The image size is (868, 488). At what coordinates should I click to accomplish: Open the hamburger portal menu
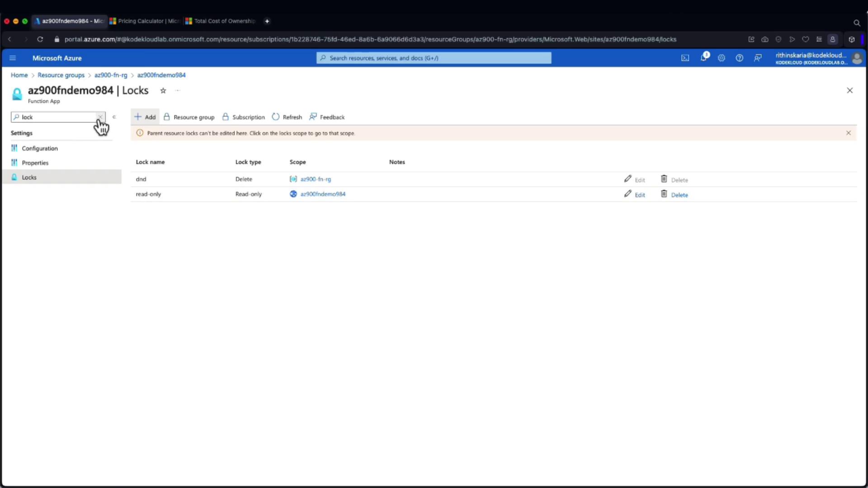[13, 58]
